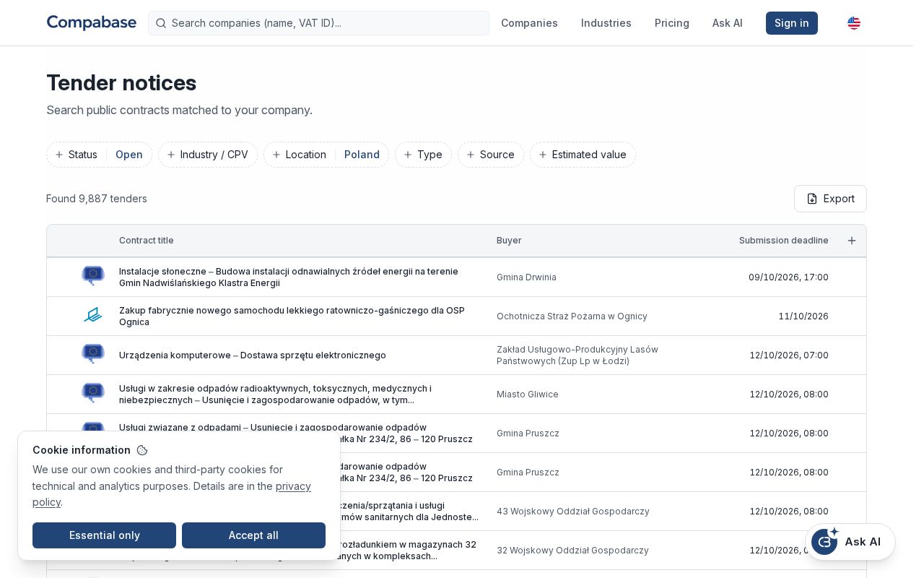Click EU flag icon of Gmina Drwinia tender
This screenshot has width=924, height=578.
pyautogui.click(x=93, y=276)
